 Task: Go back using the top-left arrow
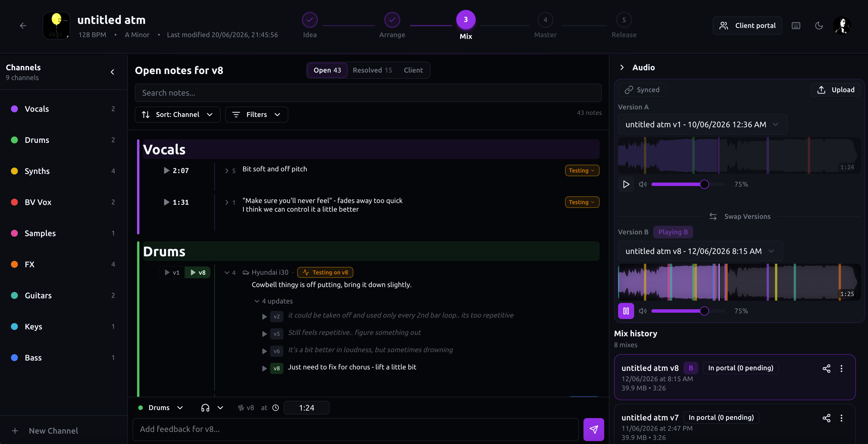tap(23, 26)
